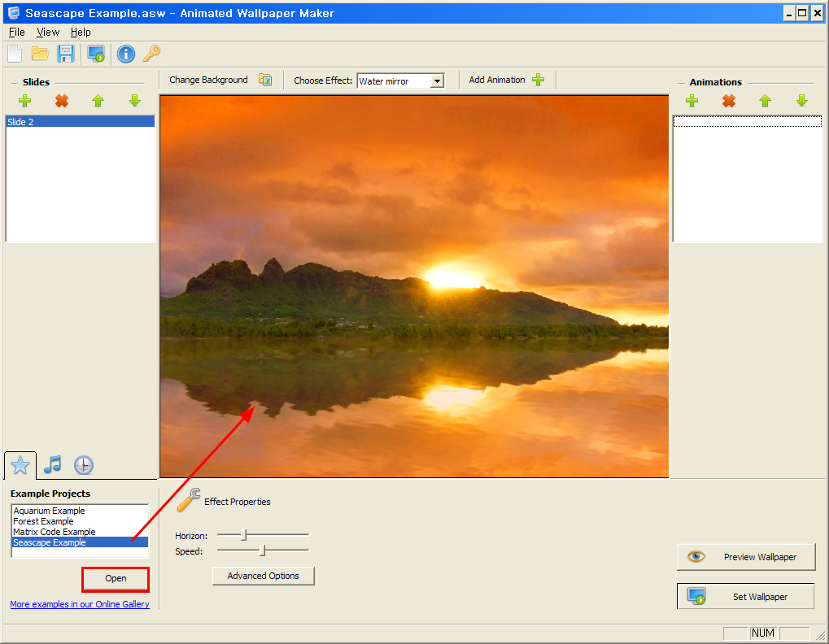Click the application icon in title bar

pos(14,13)
